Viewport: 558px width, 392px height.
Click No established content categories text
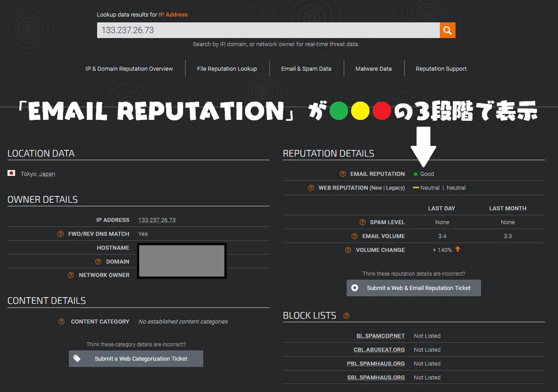[x=183, y=321]
